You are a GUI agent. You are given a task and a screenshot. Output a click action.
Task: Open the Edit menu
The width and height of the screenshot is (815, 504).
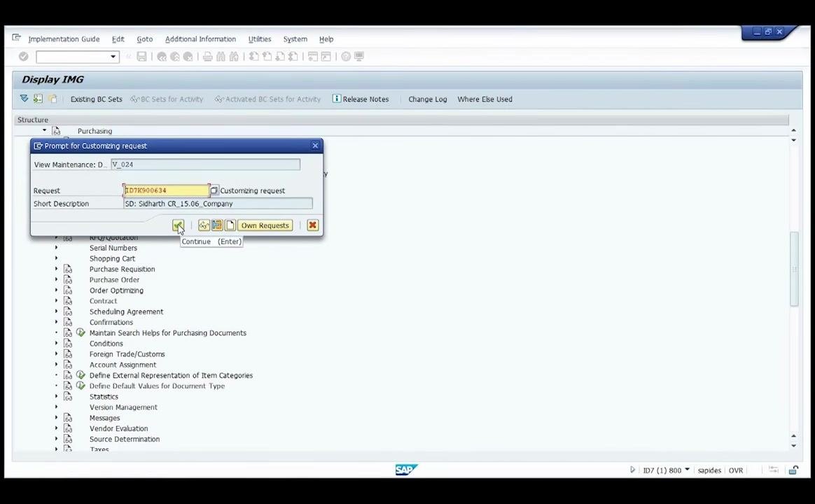click(x=118, y=39)
